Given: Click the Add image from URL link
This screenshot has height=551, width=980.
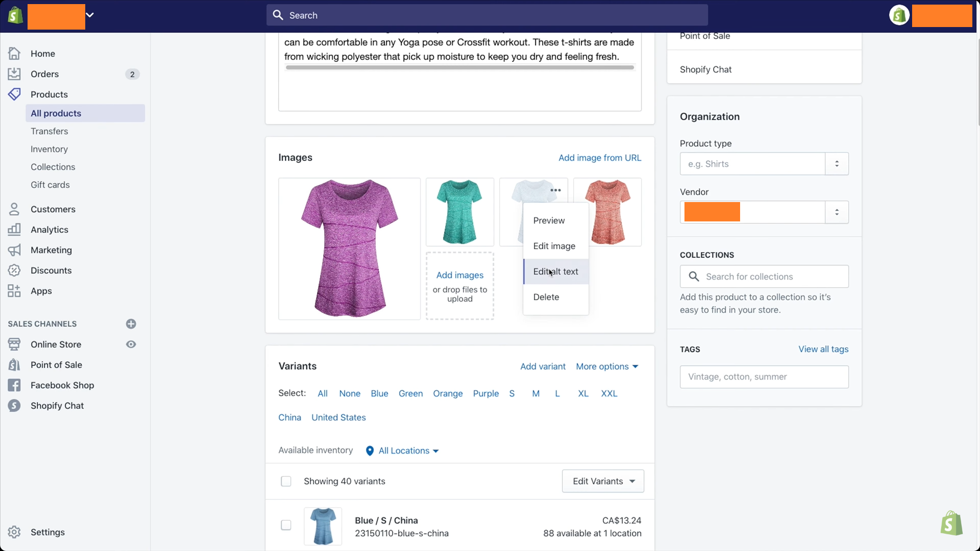Looking at the screenshot, I should coord(599,157).
